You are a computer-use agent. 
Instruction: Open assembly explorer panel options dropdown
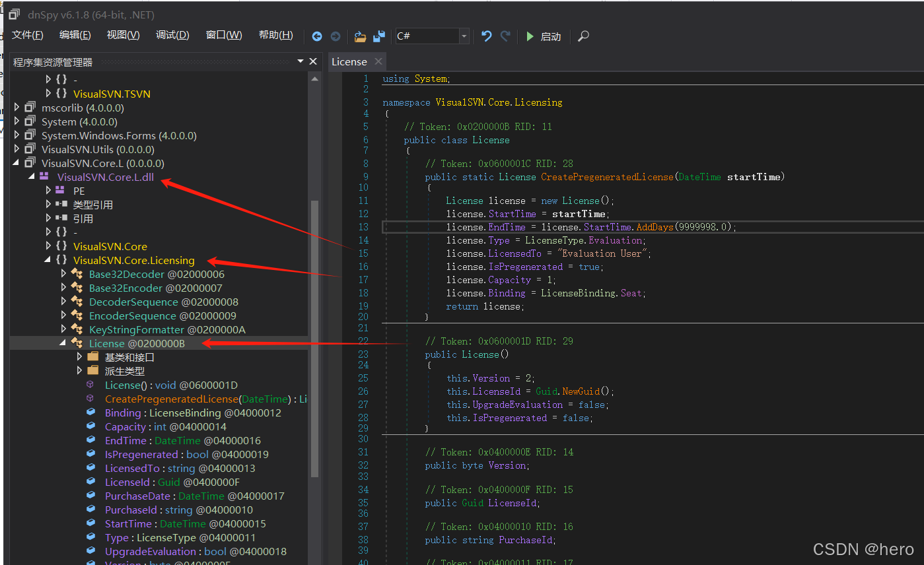point(301,61)
